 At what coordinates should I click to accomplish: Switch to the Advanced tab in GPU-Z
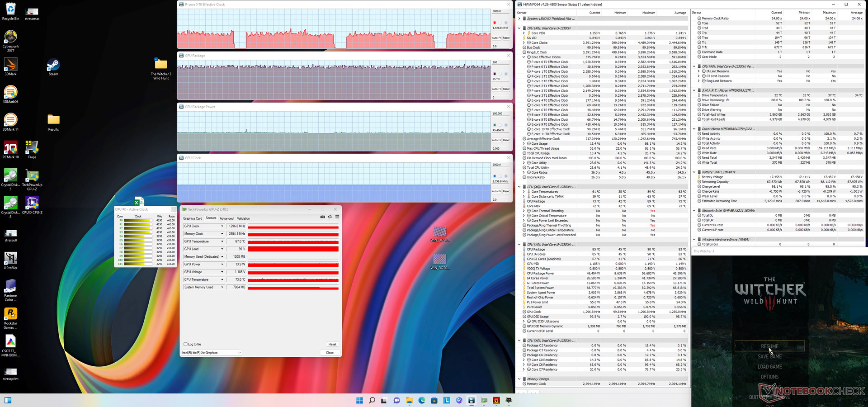(x=226, y=218)
